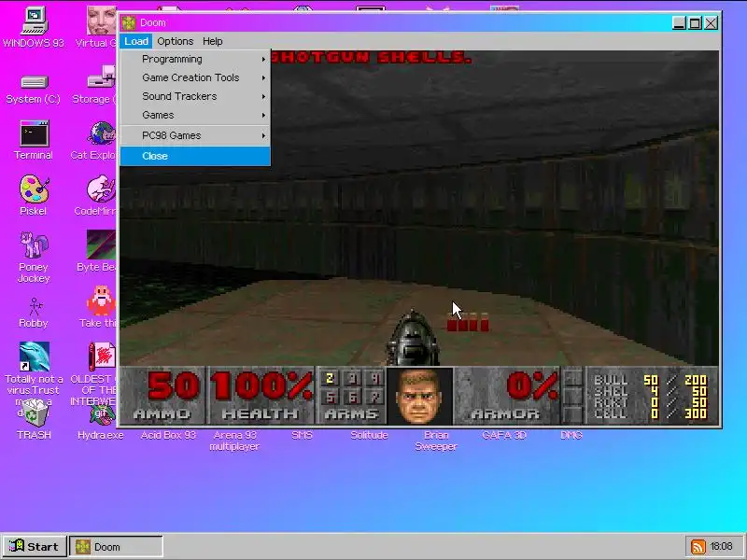Expand the PC98 Games submenu
747x560 pixels.
(195, 135)
